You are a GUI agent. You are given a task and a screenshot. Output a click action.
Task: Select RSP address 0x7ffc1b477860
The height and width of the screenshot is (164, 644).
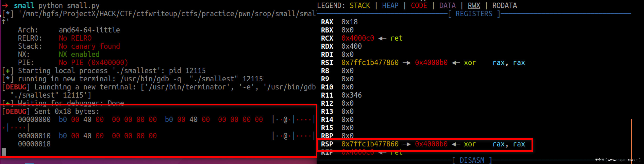pyautogui.click(x=370, y=144)
